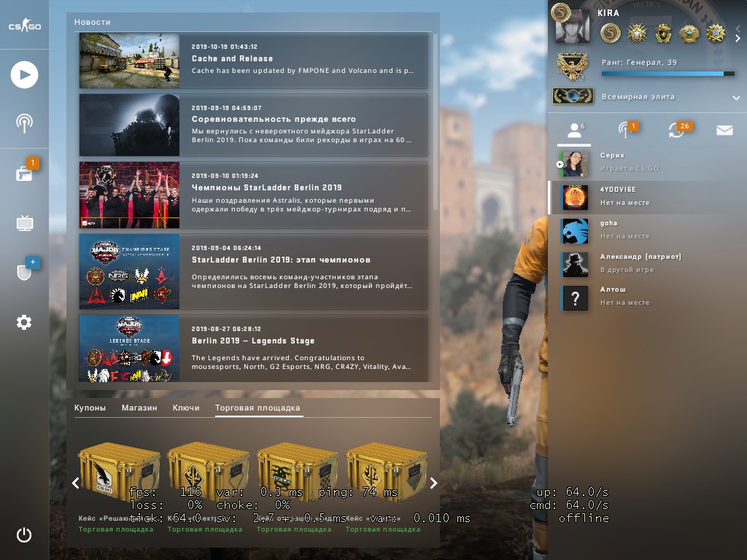
Task: Click the news panel scrollbar
Action: [435, 122]
